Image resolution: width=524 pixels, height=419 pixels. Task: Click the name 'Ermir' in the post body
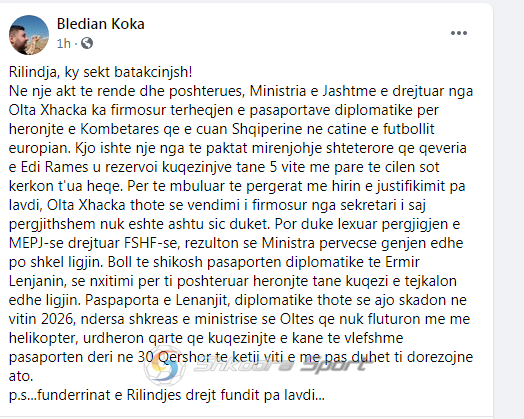coord(402,262)
